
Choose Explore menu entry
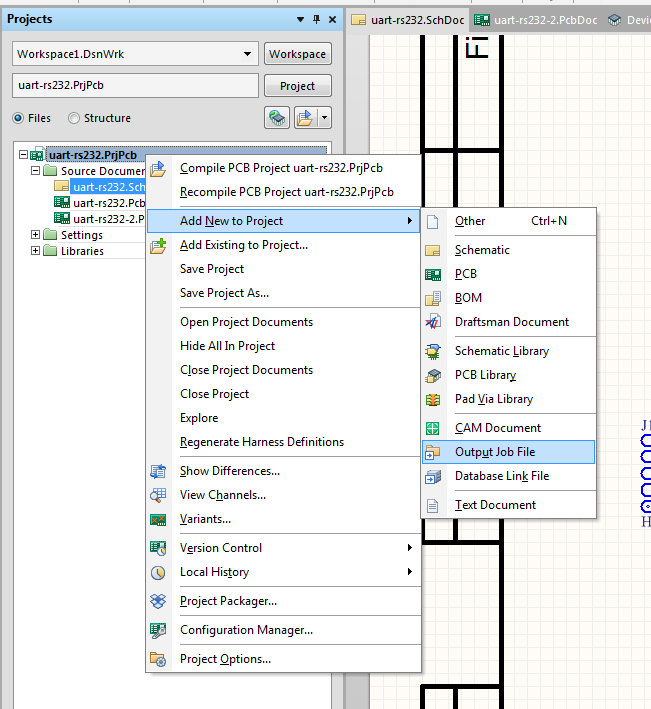pyautogui.click(x=283, y=418)
